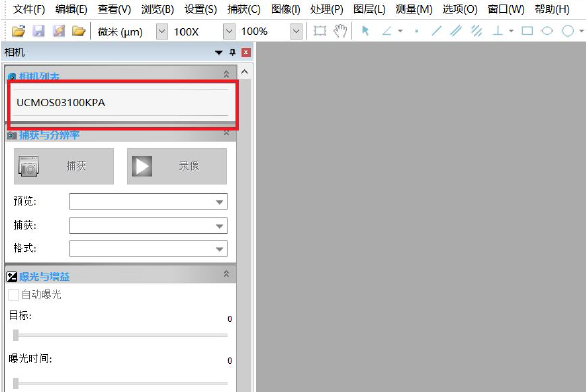Screen dimensions: 587x392
Task: Enable the 自动曝光 checkbox
Action: (x=13, y=295)
